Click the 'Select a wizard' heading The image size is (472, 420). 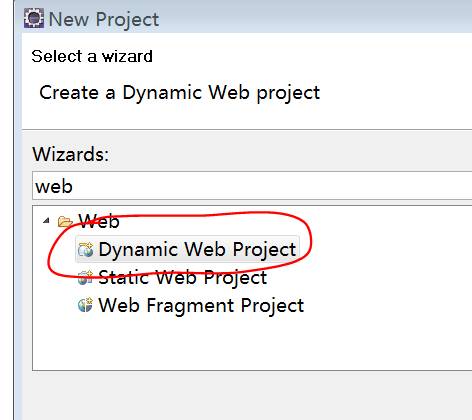pyautogui.click(x=92, y=56)
